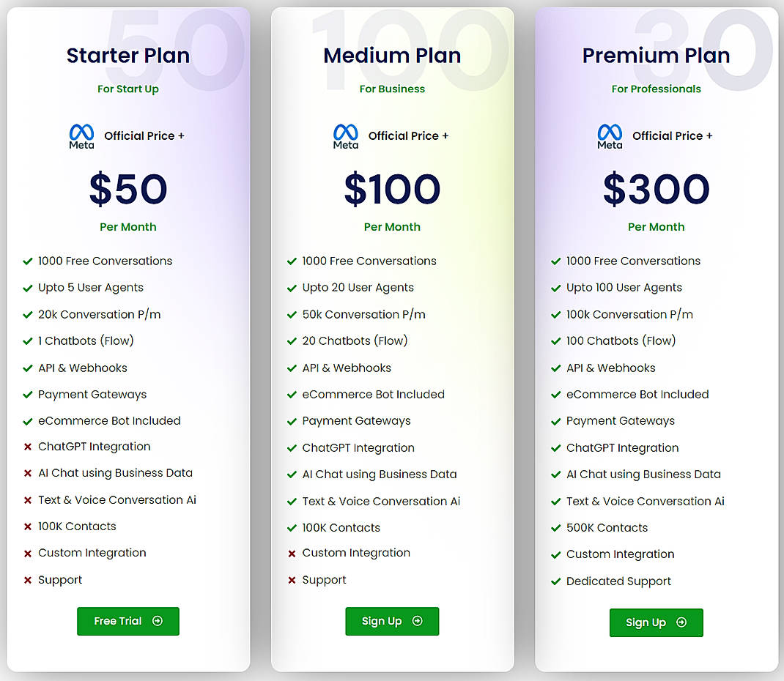Viewport: 784px width, 681px height.
Task: Select the Medium Plan title
Action: coord(392,55)
